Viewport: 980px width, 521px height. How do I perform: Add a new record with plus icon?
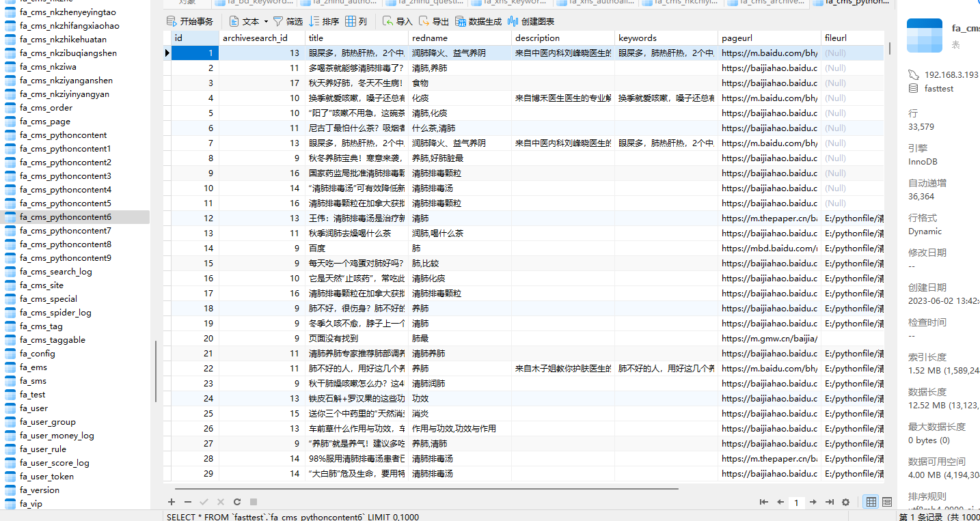(172, 502)
